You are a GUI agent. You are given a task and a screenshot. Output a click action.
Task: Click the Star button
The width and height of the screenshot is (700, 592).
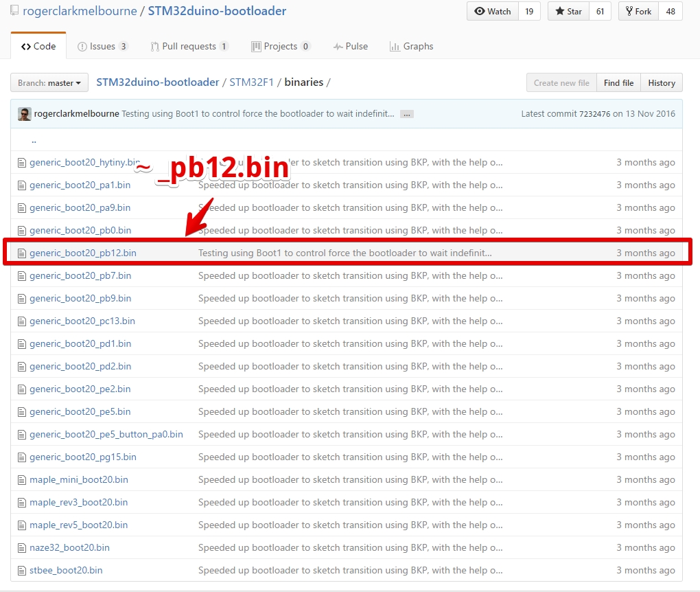(568, 11)
